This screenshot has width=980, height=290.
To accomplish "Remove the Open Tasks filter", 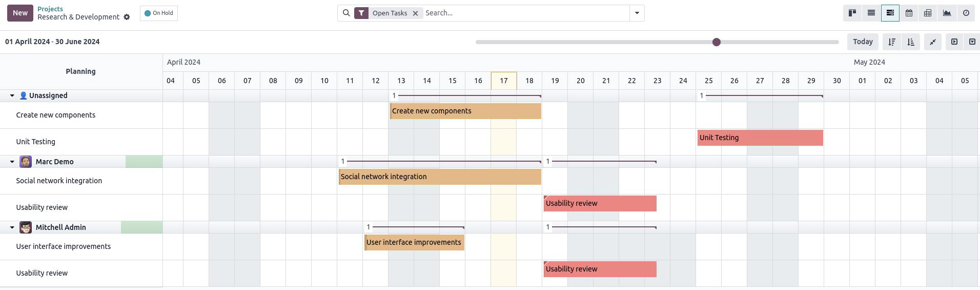I will (x=415, y=13).
